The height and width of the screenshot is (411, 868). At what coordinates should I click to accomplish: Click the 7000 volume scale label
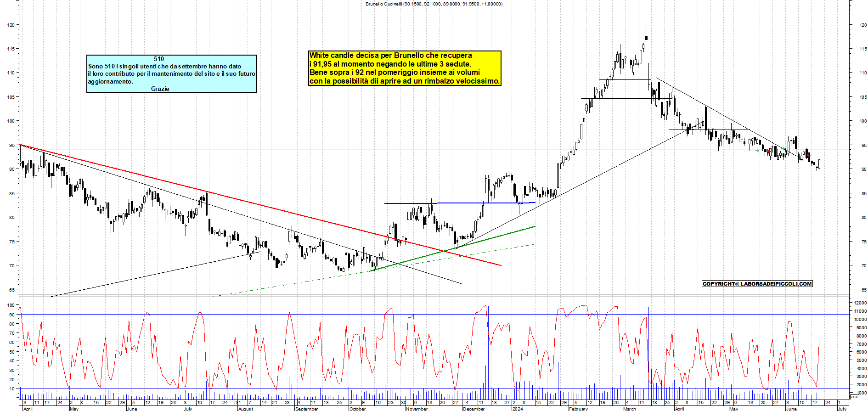(x=861, y=344)
